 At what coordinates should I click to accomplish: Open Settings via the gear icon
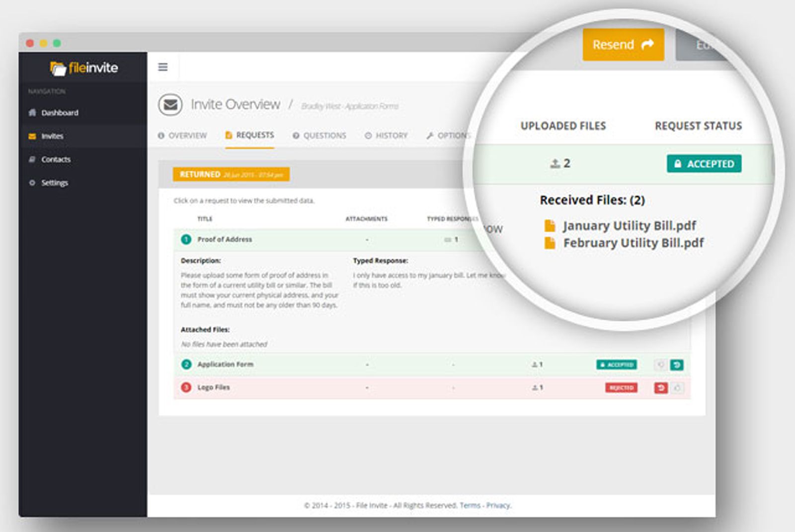(31, 183)
